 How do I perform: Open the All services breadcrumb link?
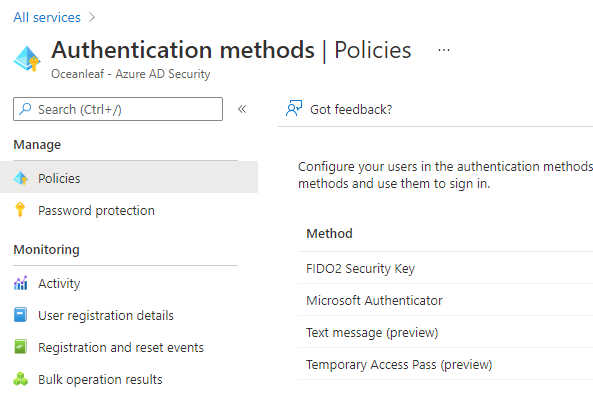coord(47,17)
